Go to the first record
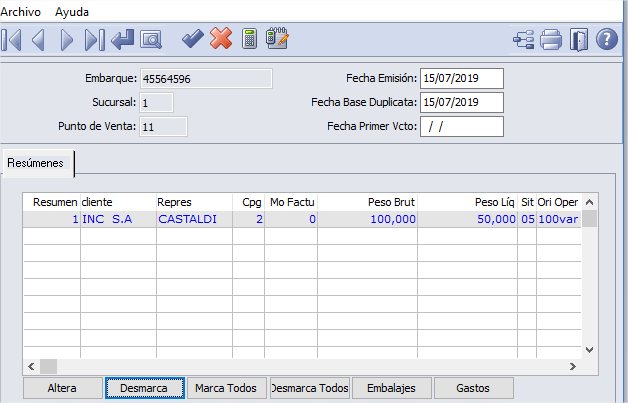The image size is (628, 403). pos(11,40)
